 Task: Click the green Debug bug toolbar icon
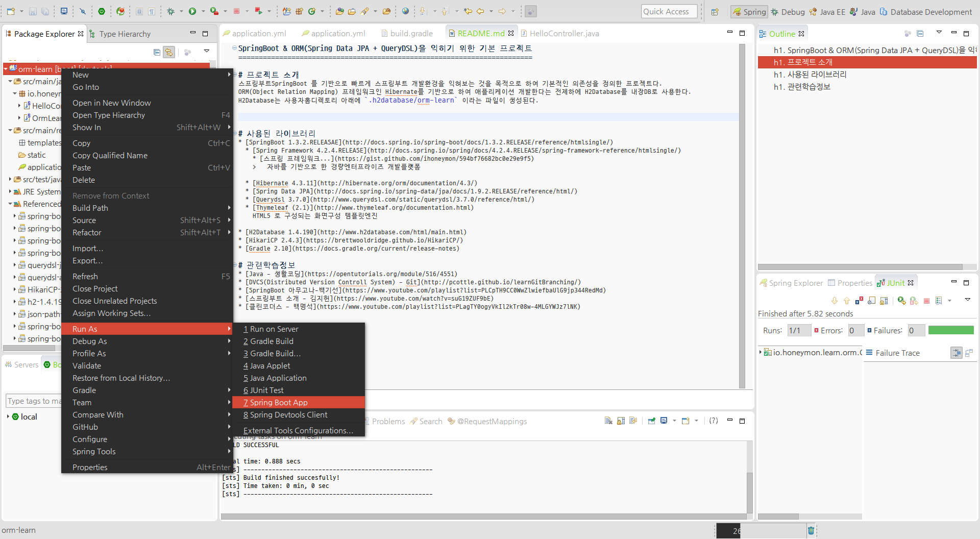click(170, 11)
